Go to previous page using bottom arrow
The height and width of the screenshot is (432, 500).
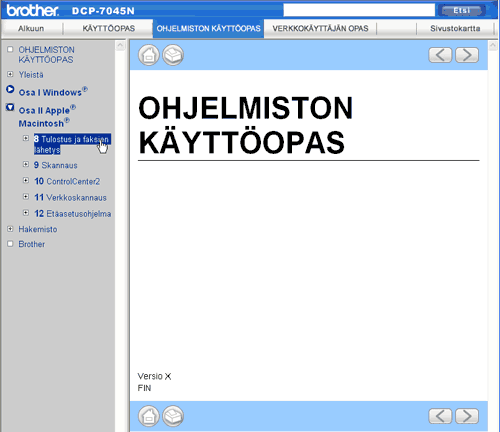[x=440, y=416]
